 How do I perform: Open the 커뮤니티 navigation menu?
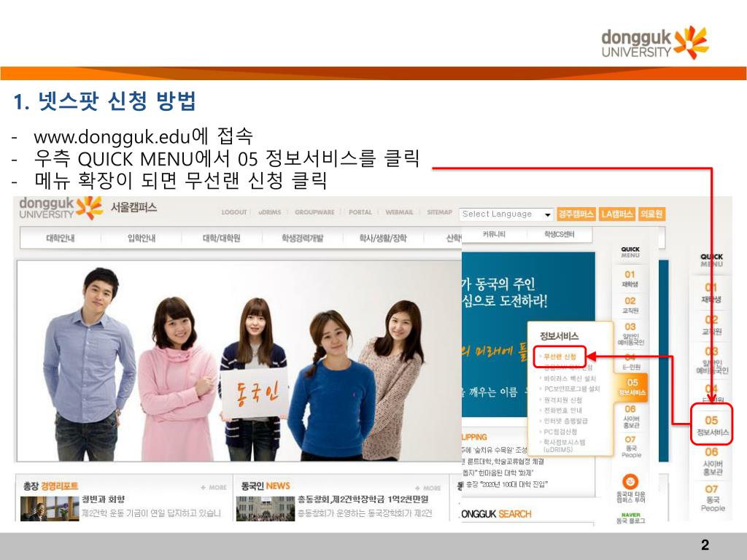coord(494,234)
